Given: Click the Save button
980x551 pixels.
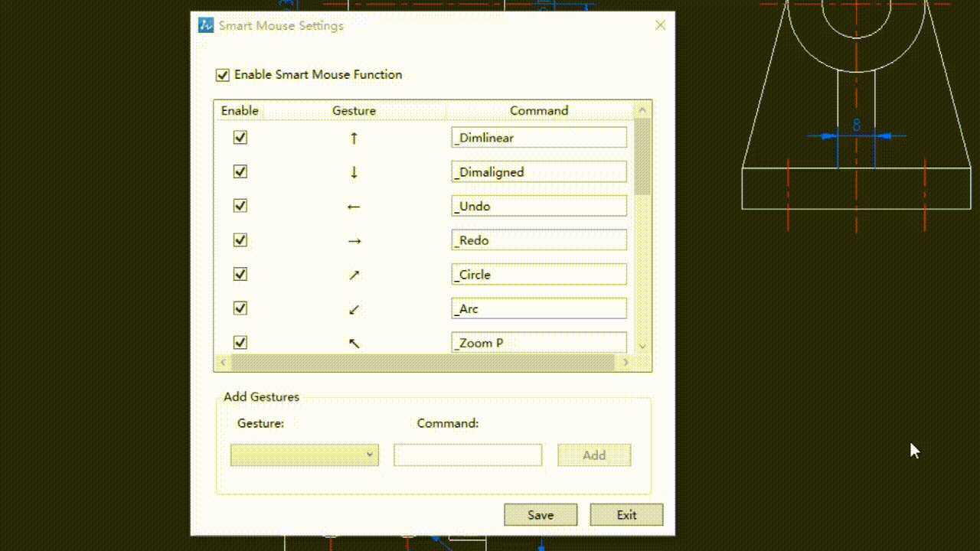Looking at the screenshot, I should (540, 515).
